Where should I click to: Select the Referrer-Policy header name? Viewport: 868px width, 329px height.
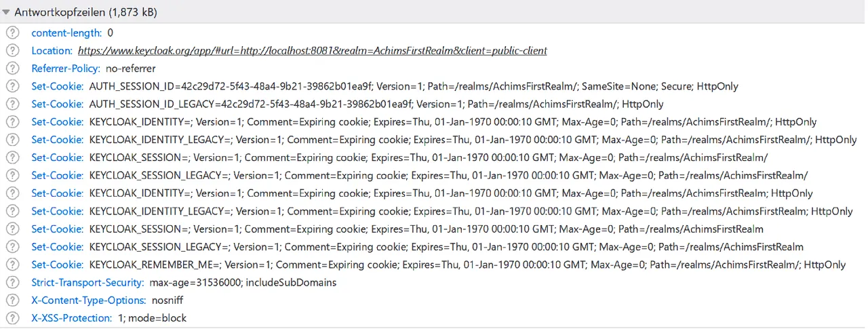(x=66, y=69)
